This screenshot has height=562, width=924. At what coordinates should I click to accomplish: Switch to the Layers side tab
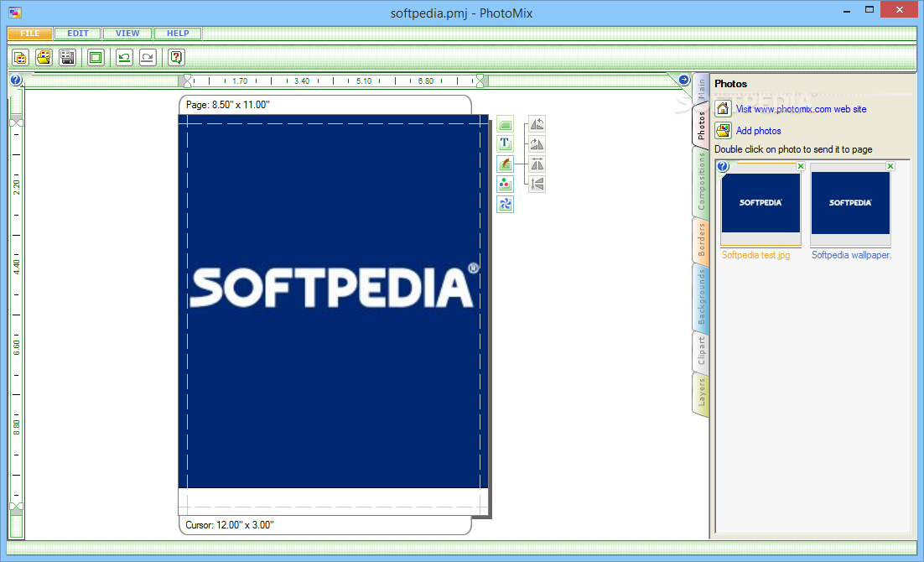[701, 393]
